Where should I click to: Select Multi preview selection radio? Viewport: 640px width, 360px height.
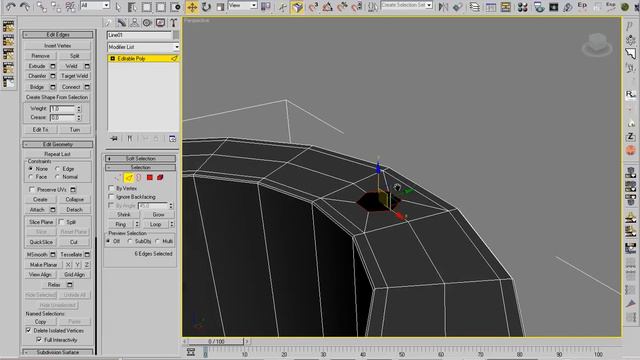coord(158,241)
